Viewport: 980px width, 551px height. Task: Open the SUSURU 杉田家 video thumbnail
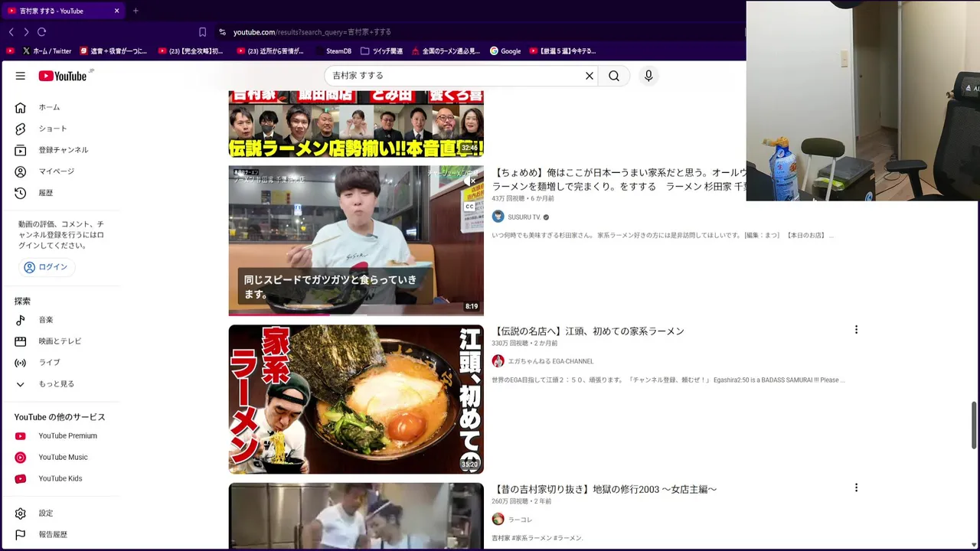click(x=356, y=240)
